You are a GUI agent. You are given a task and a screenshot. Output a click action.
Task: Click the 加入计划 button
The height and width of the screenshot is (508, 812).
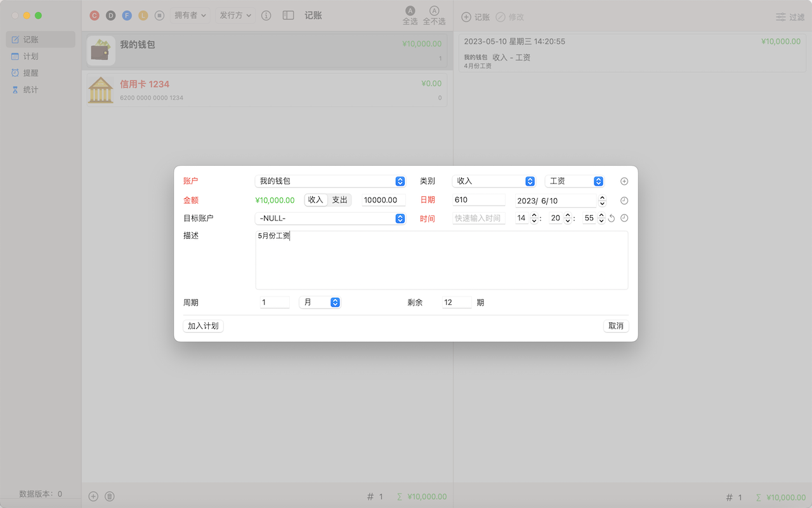click(x=203, y=326)
